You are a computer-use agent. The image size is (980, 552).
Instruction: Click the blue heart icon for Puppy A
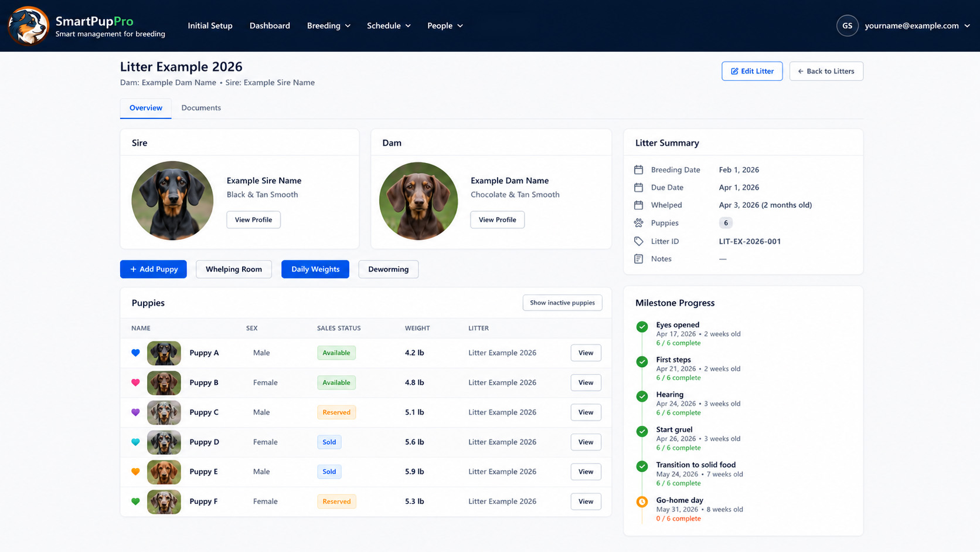tap(135, 353)
